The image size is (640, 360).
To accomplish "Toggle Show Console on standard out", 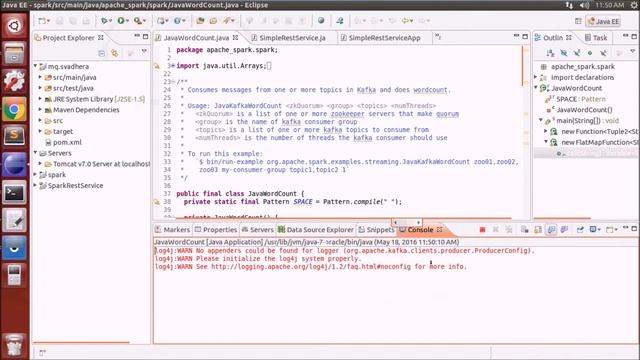I will (x=551, y=230).
